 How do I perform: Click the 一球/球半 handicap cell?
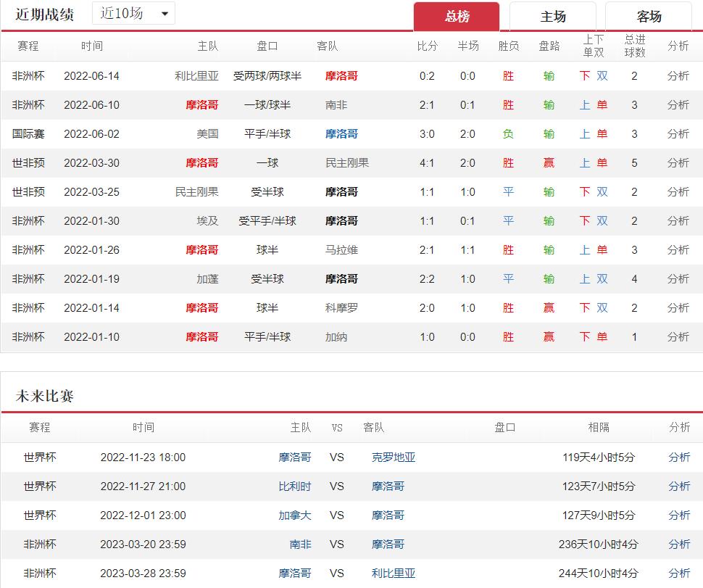[267, 105]
